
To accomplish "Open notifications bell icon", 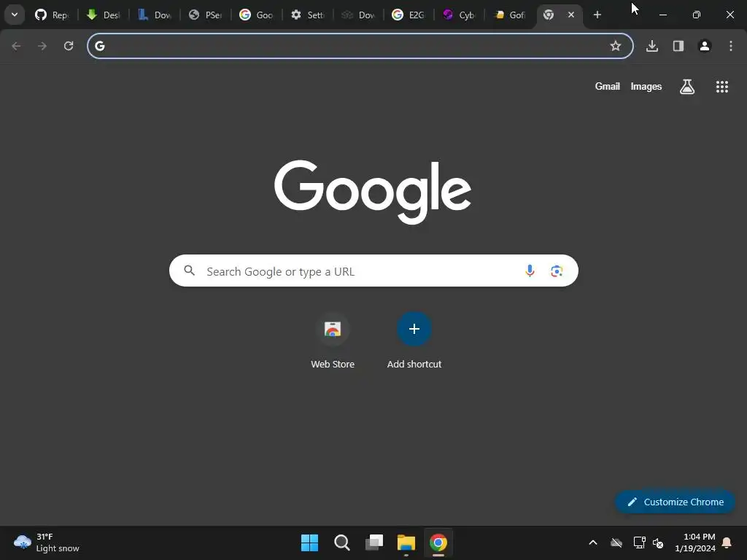I will (x=727, y=542).
